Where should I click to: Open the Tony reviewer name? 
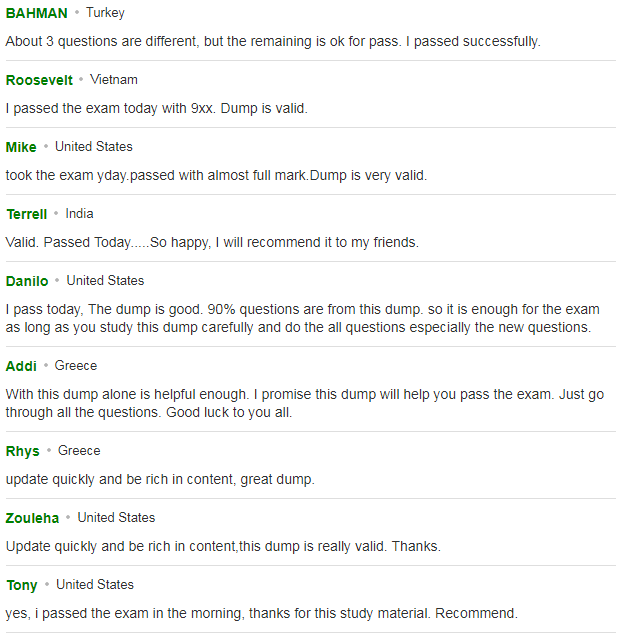point(22,585)
